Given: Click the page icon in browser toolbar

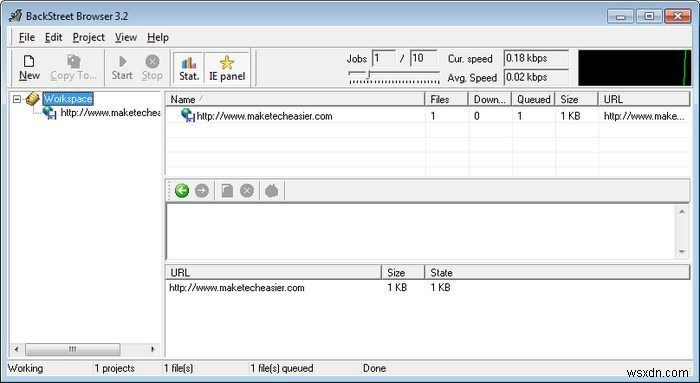Looking at the screenshot, I should tap(227, 191).
